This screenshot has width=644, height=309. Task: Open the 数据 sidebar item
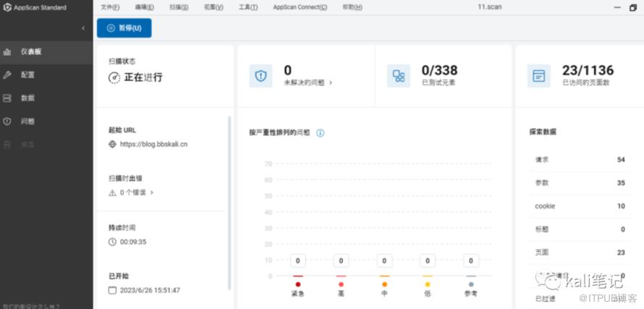(46, 98)
